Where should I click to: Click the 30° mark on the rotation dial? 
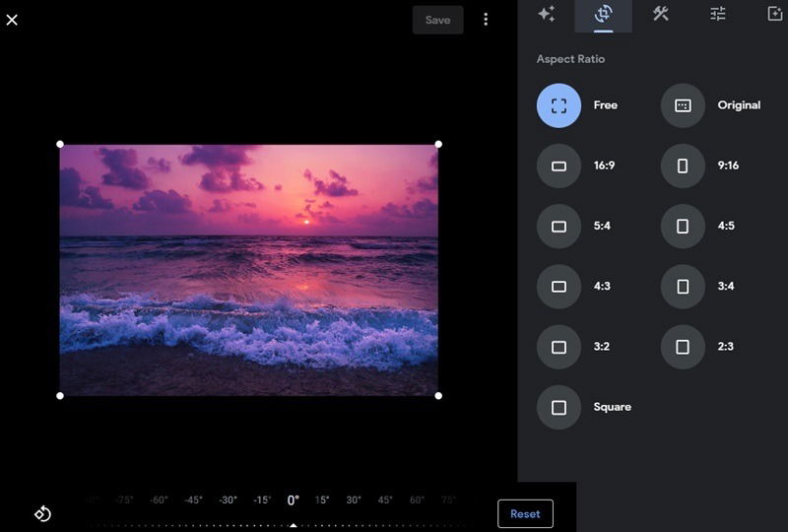[x=354, y=499]
